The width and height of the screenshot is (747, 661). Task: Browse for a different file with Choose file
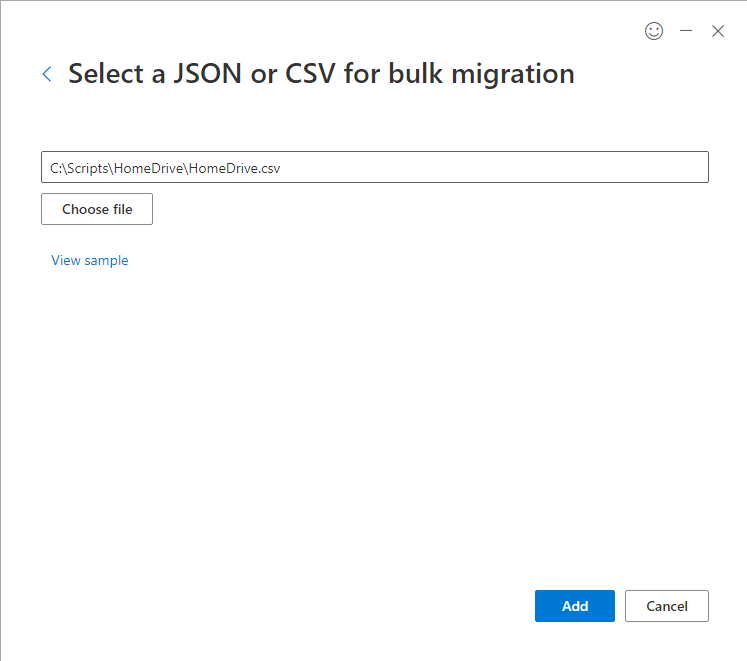coord(97,209)
